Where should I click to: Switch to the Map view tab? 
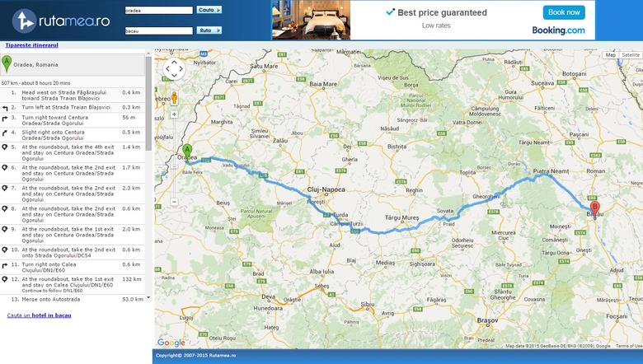tap(611, 55)
